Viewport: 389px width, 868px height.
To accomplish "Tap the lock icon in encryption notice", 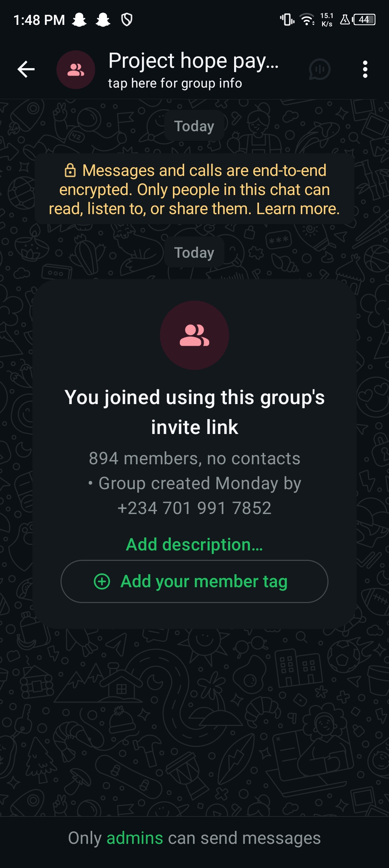I will point(70,170).
